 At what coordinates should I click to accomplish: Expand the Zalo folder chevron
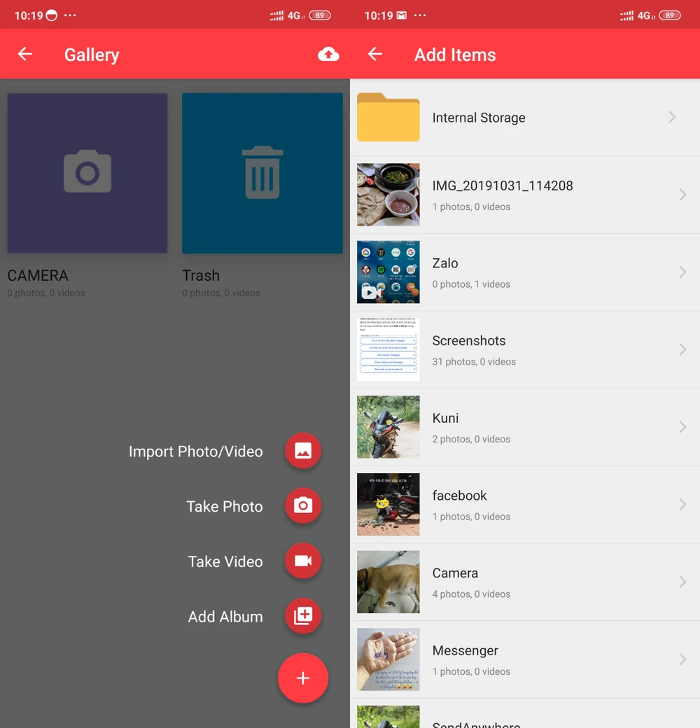click(682, 272)
